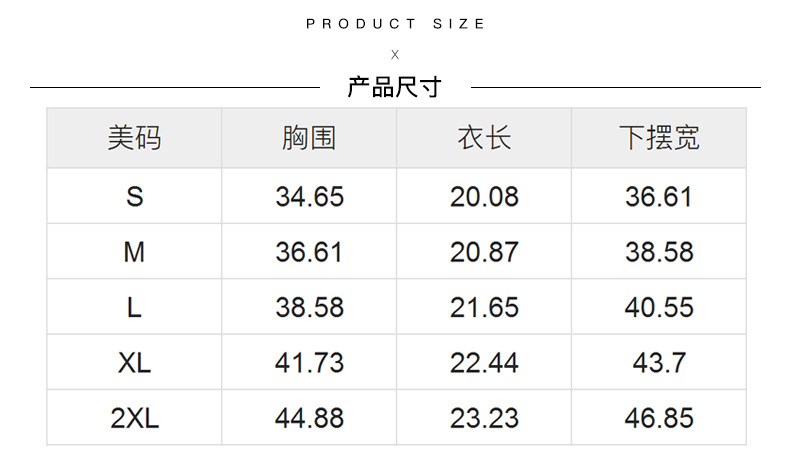Click the 衣长 column header
Screen dimensions: 790x455
tap(484, 138)
